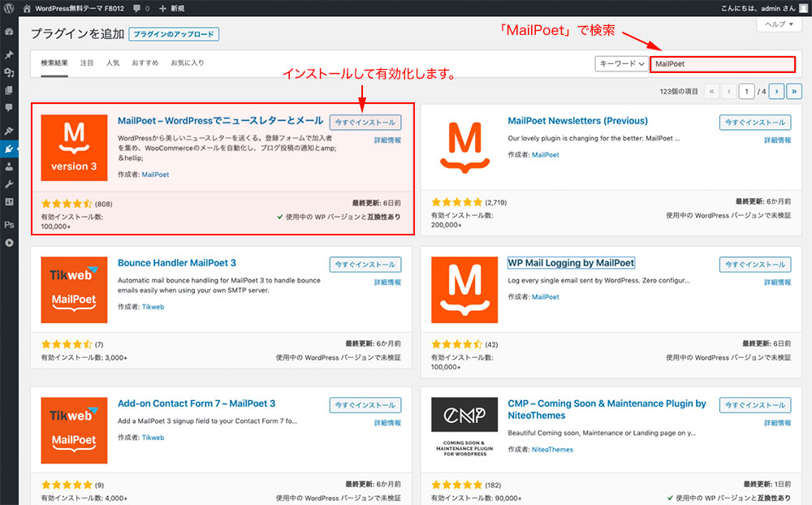The height and width of the screenshot is (505, 812).
Task: Switch to 人気 popular tab
Action: 113,63
